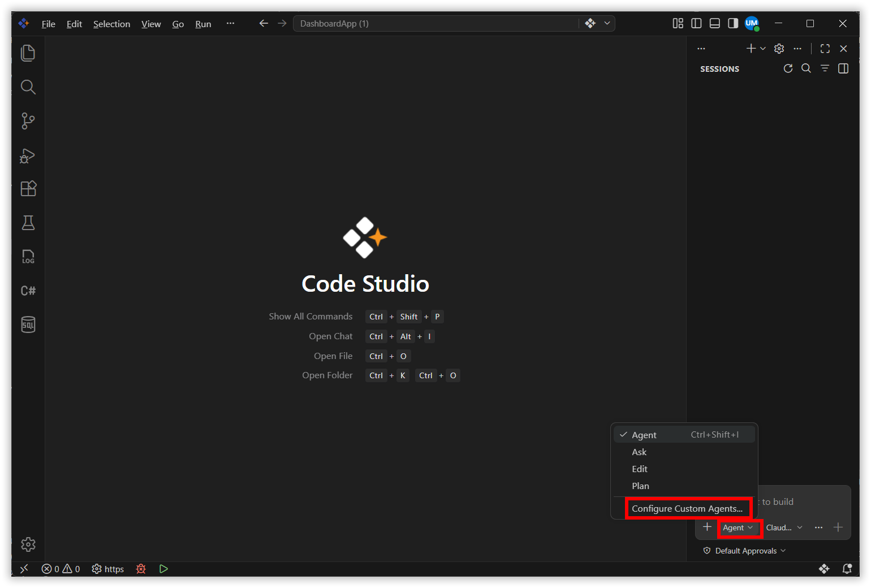Image resolution: width=871 pixels, height=588 pixels.
Task: Open the Go menu
Action: pyautogui.click(x=178, y=24)
